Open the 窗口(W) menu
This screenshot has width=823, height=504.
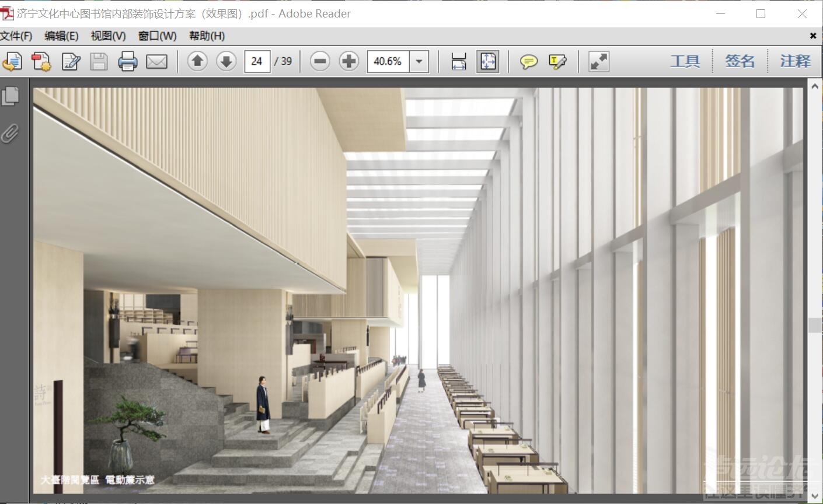click(158, 36)
